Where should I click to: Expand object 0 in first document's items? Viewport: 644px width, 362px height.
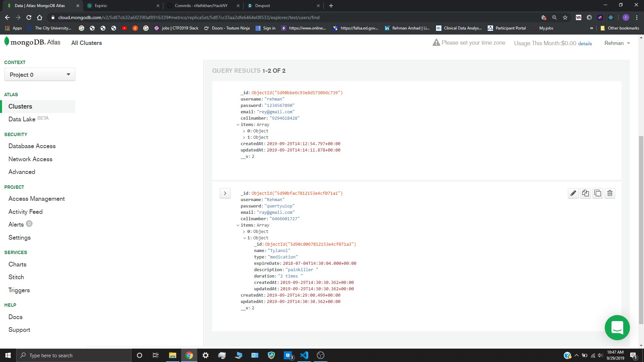coord(244,131)
